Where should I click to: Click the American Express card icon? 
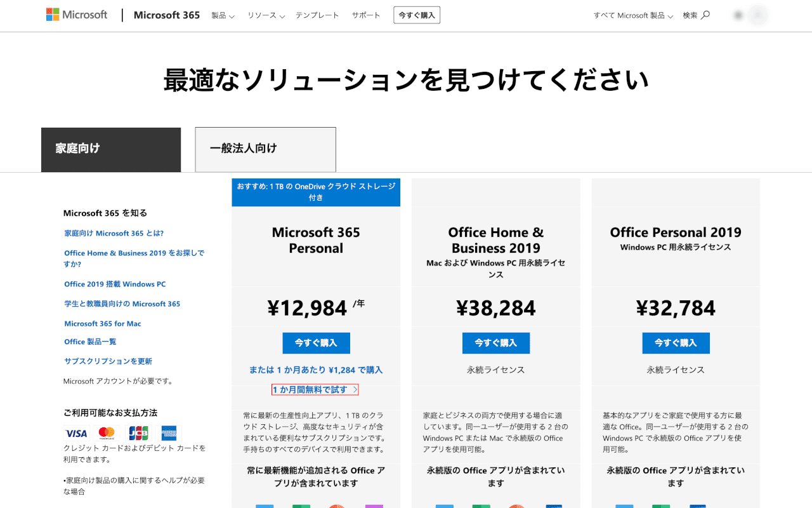click(169, 434)
